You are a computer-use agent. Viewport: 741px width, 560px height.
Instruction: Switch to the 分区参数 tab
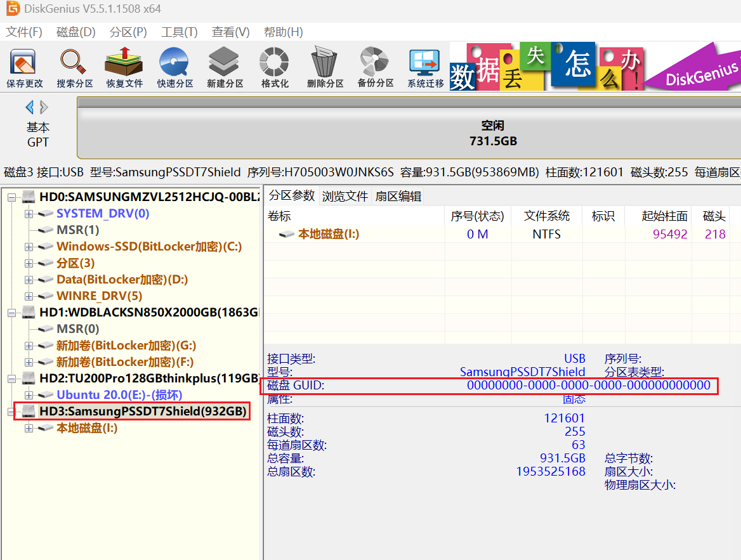pos(292,195)
